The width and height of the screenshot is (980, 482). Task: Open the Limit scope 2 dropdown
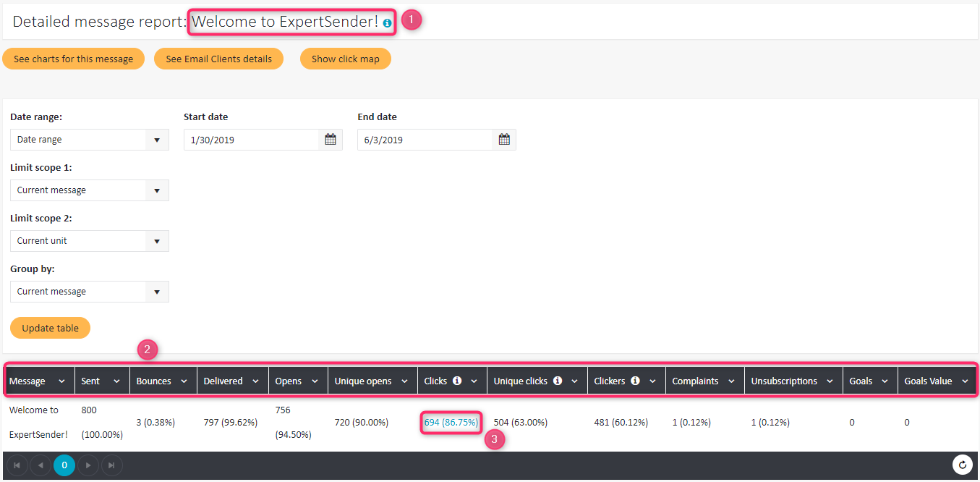[90, 241]
